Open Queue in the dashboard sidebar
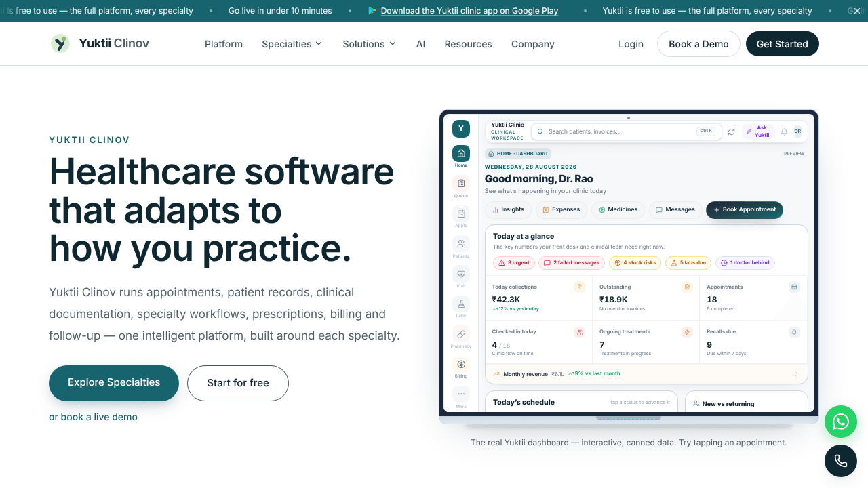868x488 pixels. coord(461,183)
